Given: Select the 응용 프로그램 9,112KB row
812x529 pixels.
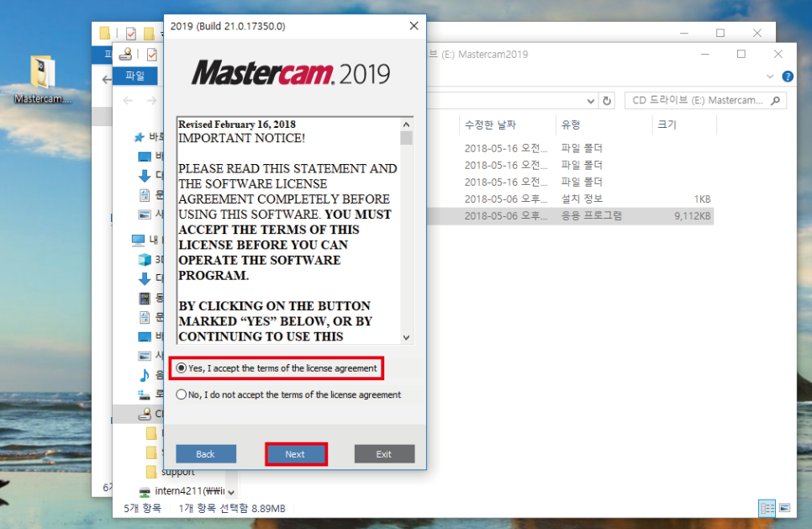Looking at the screenshot, I should pyautogui.click(x=570, y=216).
